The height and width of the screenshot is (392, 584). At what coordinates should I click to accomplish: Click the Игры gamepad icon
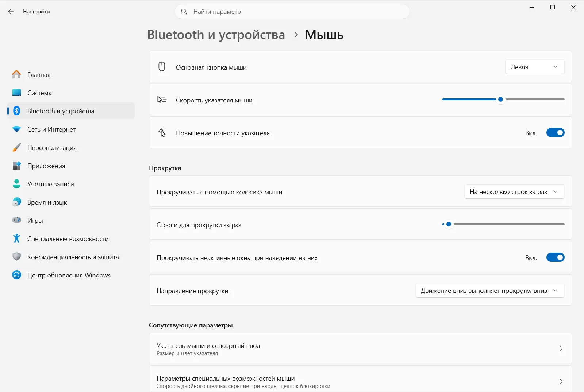pos(16,220)
